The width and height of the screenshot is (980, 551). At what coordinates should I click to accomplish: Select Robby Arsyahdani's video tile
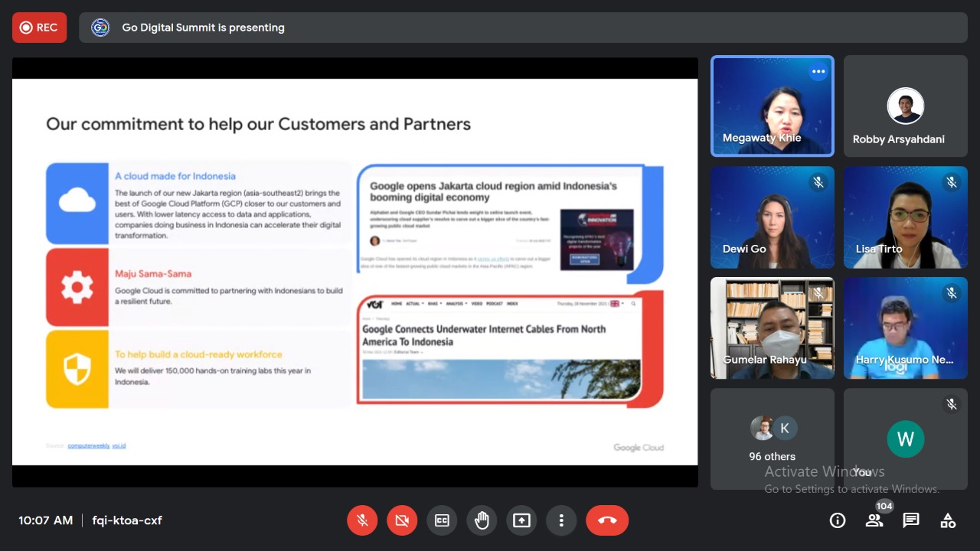[905, 106]
